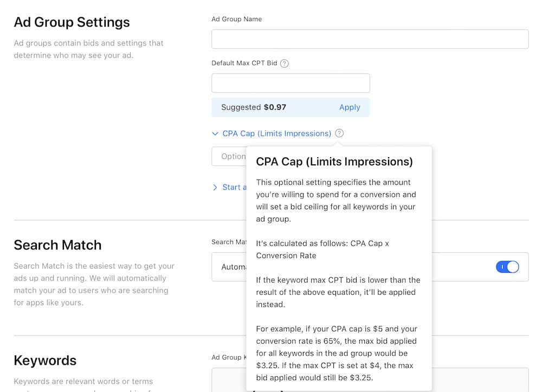This screenshot has width=542, height=392.
Task: Click the CPA Cap popover title
Action: pos(334,162)
